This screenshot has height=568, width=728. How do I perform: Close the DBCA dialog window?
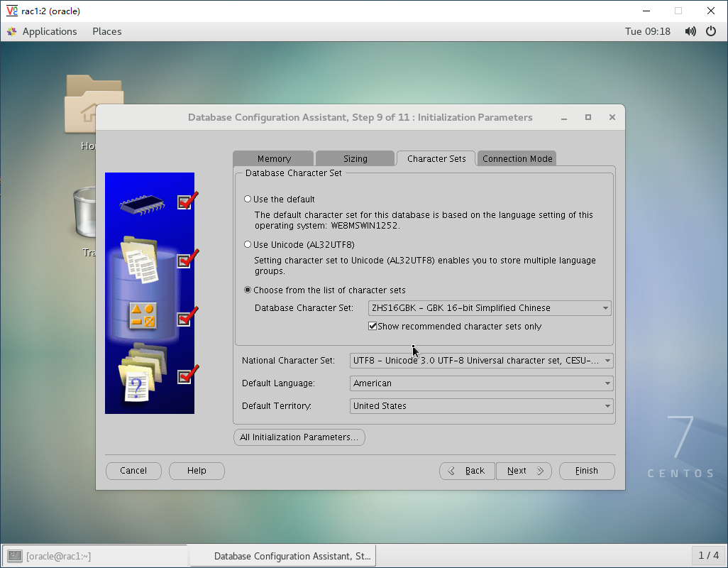pos(612,117)
